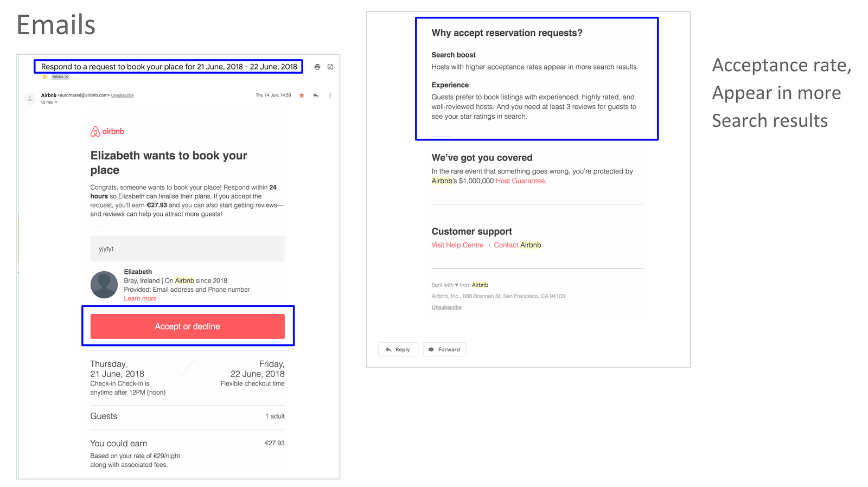Click the footer Unsubscribe link
The image size is (868, 487).
coord(446,307)
